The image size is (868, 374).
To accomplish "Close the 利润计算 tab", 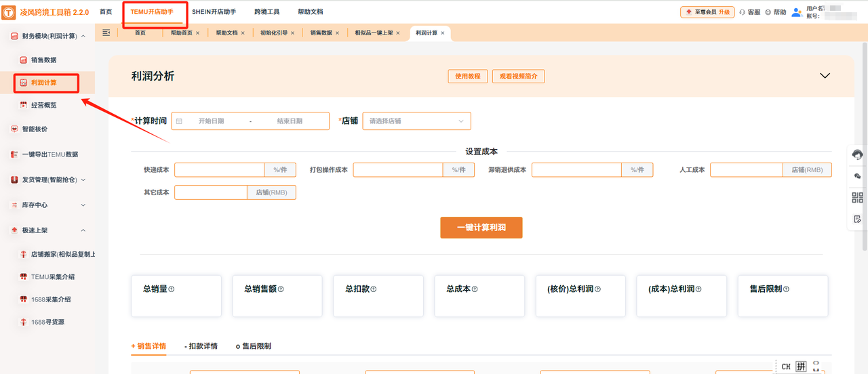I will [x=443, y=33].
